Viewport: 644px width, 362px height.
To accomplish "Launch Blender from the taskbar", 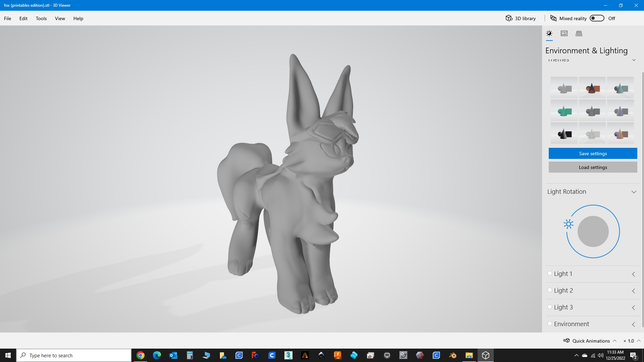I will (452, 355).
